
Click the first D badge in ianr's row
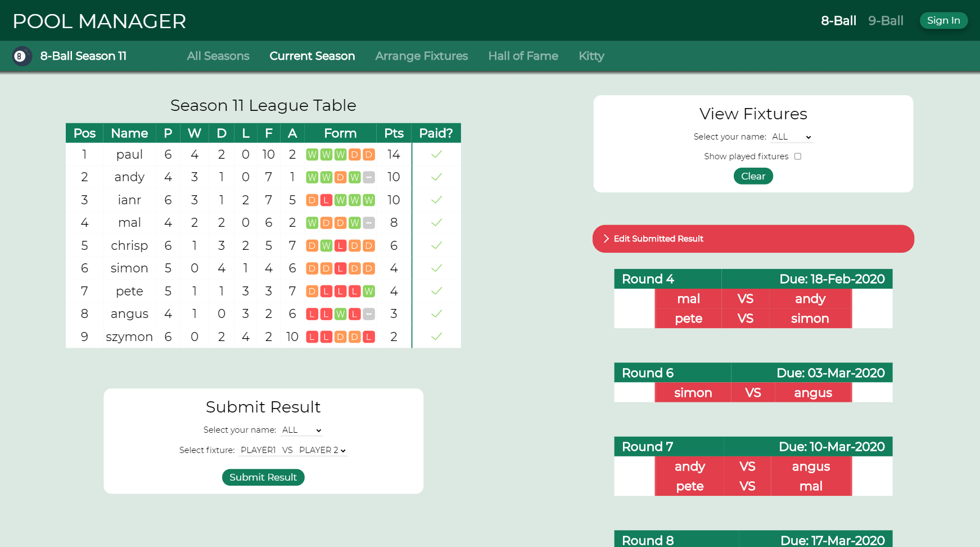coord(312,200)
